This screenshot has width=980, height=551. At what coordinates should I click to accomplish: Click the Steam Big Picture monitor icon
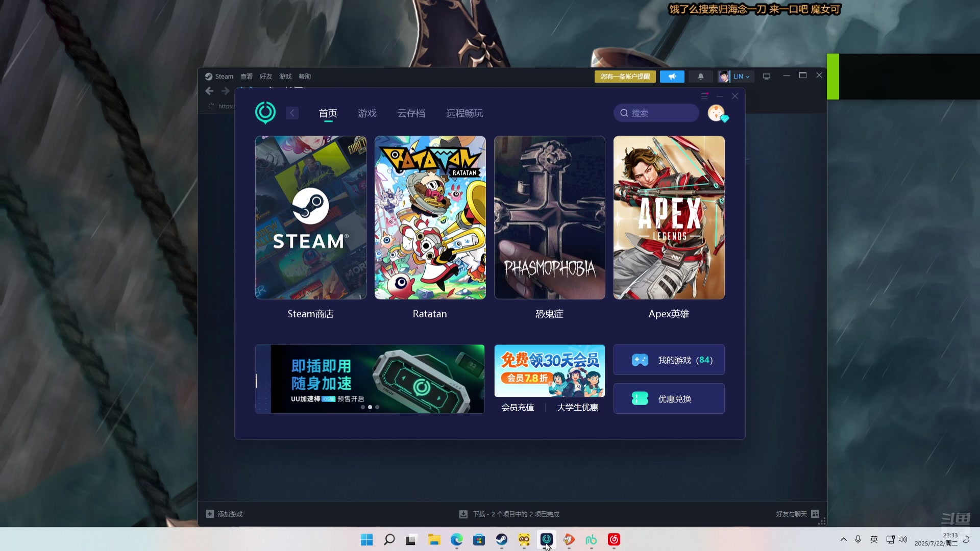click(767, 77)
